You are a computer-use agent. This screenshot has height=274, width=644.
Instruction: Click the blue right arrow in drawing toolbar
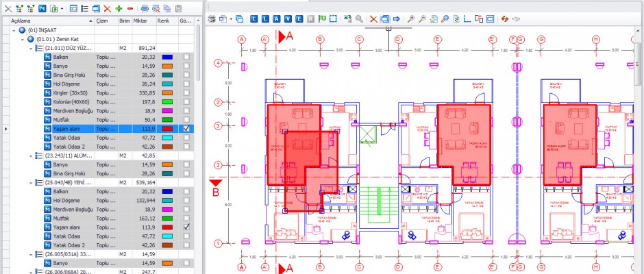click(x=396, y=19)
